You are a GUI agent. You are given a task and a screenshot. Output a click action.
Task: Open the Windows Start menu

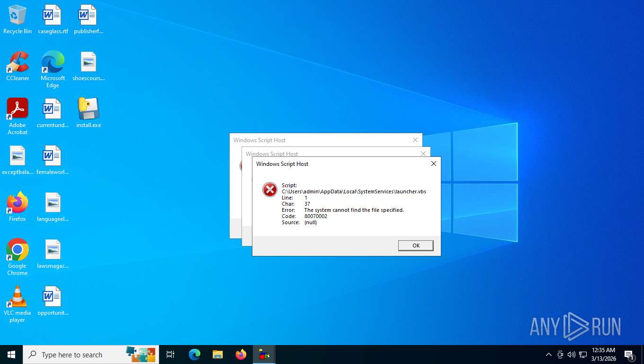pyautogui.click(x=11, y=355)
